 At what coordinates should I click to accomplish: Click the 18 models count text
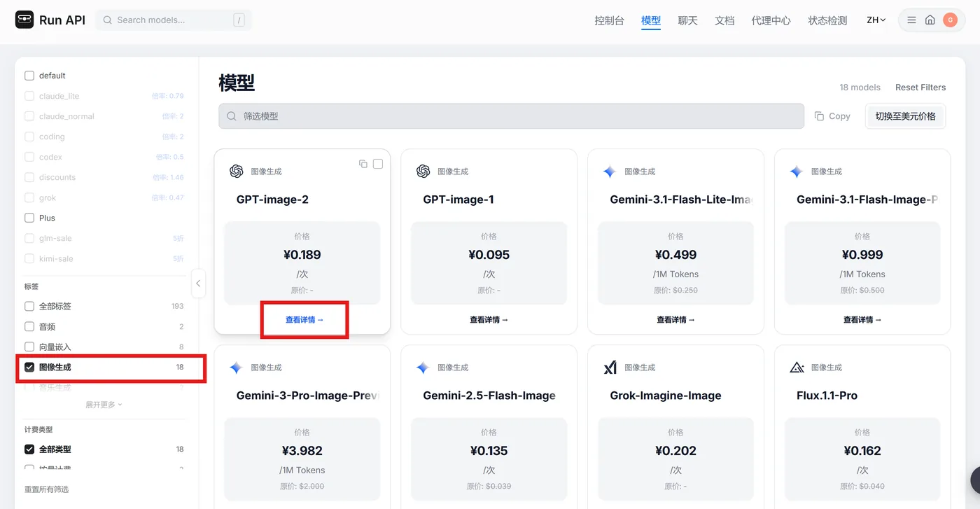click(860, 88)
